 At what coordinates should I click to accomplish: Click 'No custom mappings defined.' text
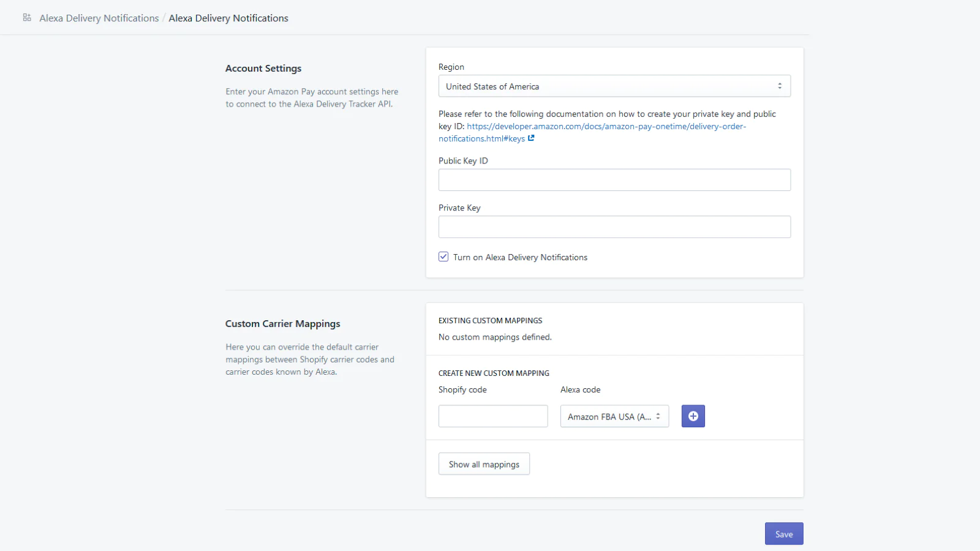(x=495, y=337)
